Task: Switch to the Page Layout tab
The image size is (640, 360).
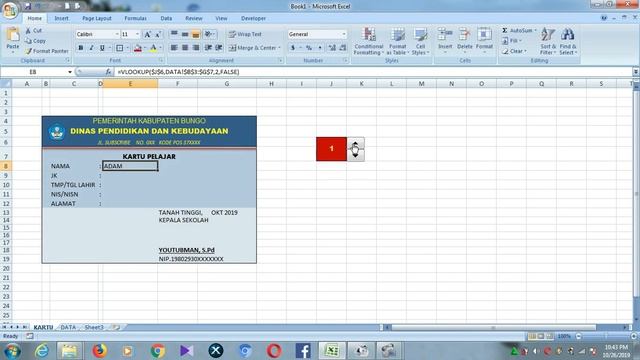Action: (97, 18)
